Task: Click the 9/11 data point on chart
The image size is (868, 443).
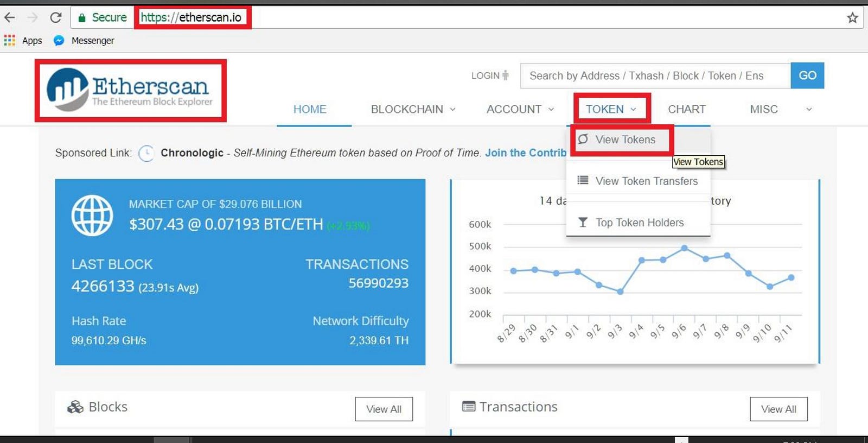Action: pyautogui.click(x=791, y=277)
